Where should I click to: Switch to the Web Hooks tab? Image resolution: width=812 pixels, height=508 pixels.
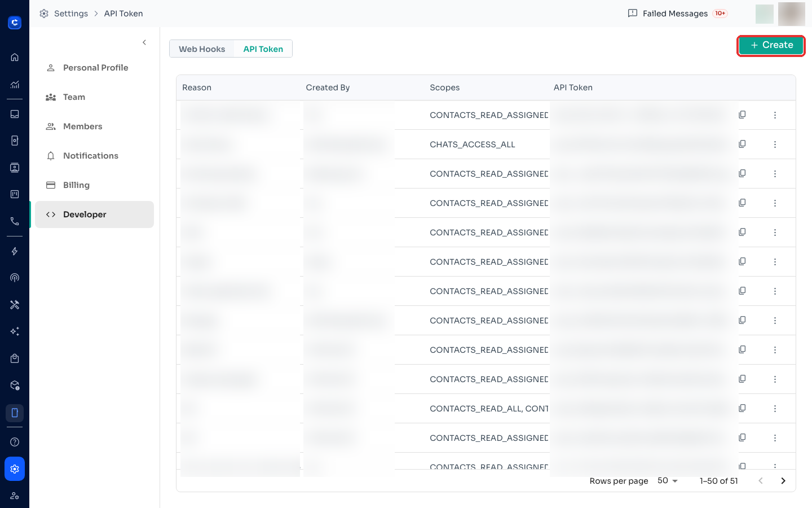pyautogui.click(x=202, y=49)
